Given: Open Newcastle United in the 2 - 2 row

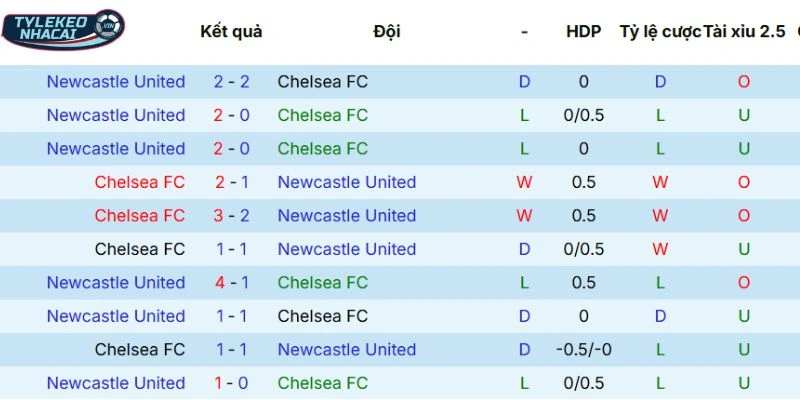Looking at the screenshot, I should coord(116,82).
